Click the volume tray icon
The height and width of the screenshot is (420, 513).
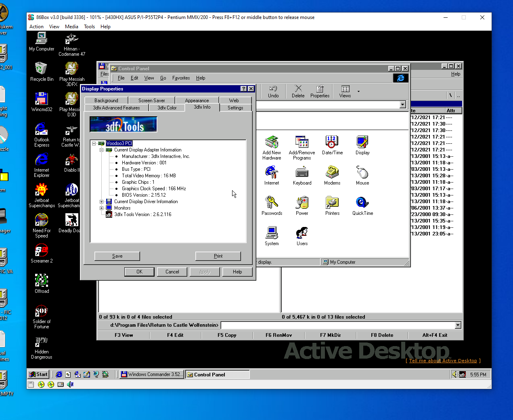455,374
